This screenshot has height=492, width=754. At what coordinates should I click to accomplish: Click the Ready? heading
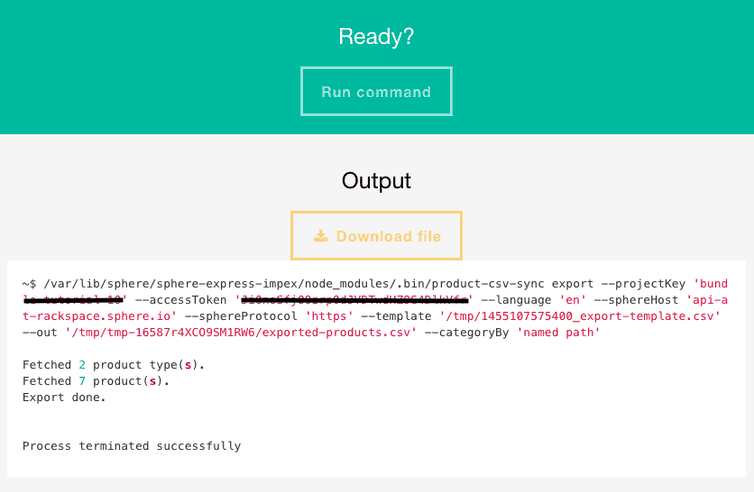376,37
